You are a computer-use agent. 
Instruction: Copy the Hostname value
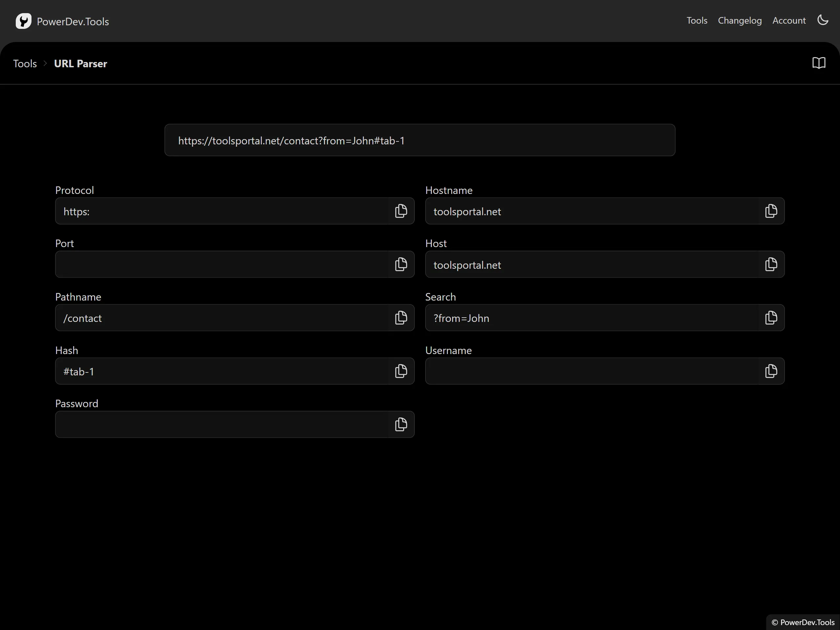[x=771, y=211]
